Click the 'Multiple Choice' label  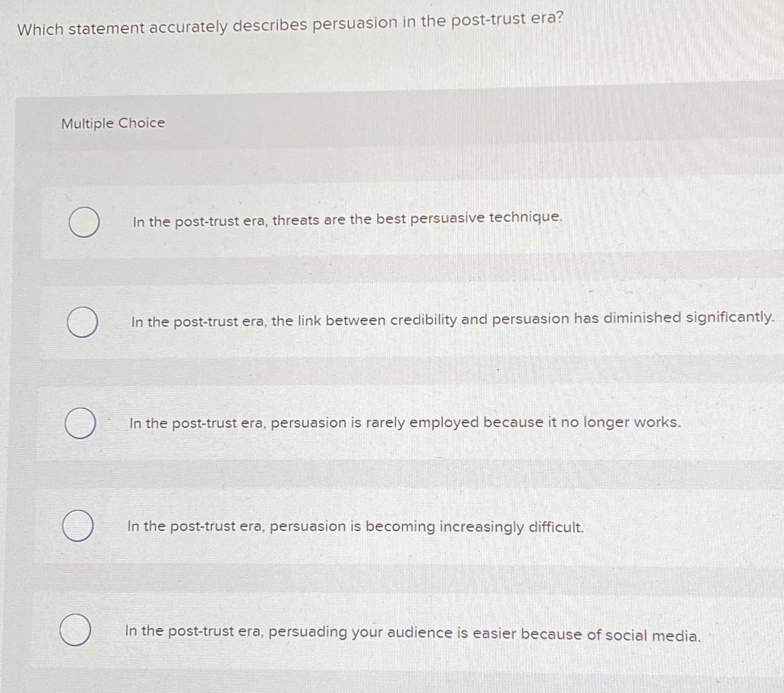[112, 123]
